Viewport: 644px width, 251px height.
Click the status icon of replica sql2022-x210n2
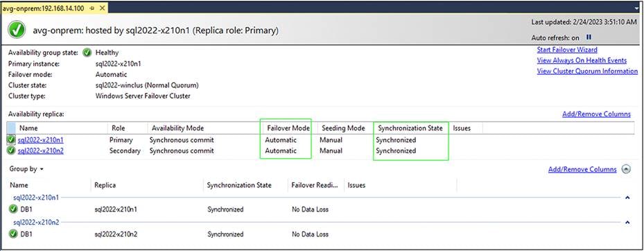(11, 150)
